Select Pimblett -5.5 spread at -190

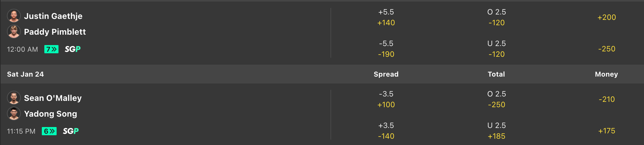point(386,49)
